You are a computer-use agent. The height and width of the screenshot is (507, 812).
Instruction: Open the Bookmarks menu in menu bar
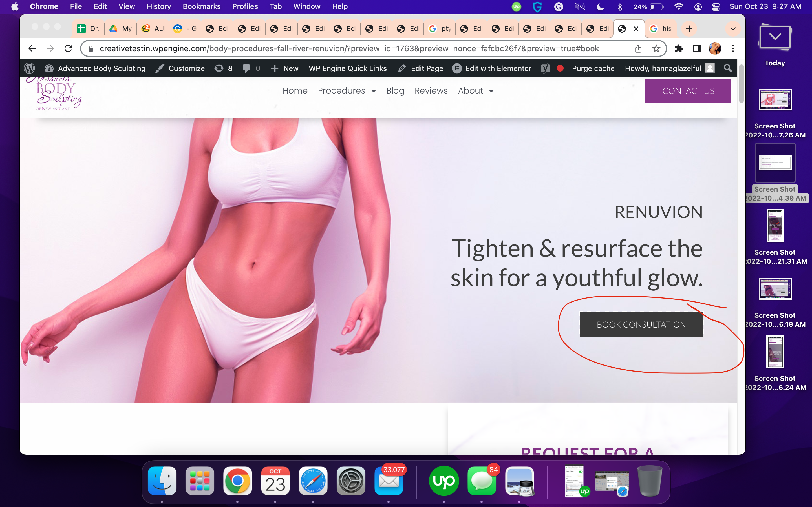tap(201, 7)
